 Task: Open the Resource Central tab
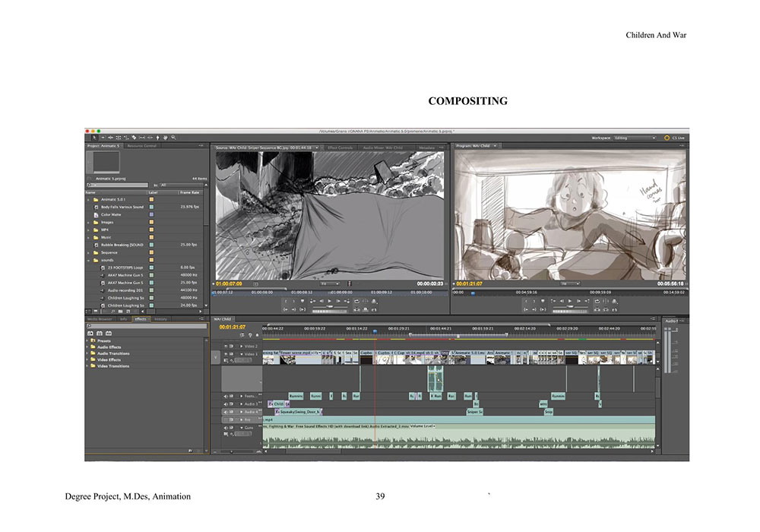click(x=142, y=146)
